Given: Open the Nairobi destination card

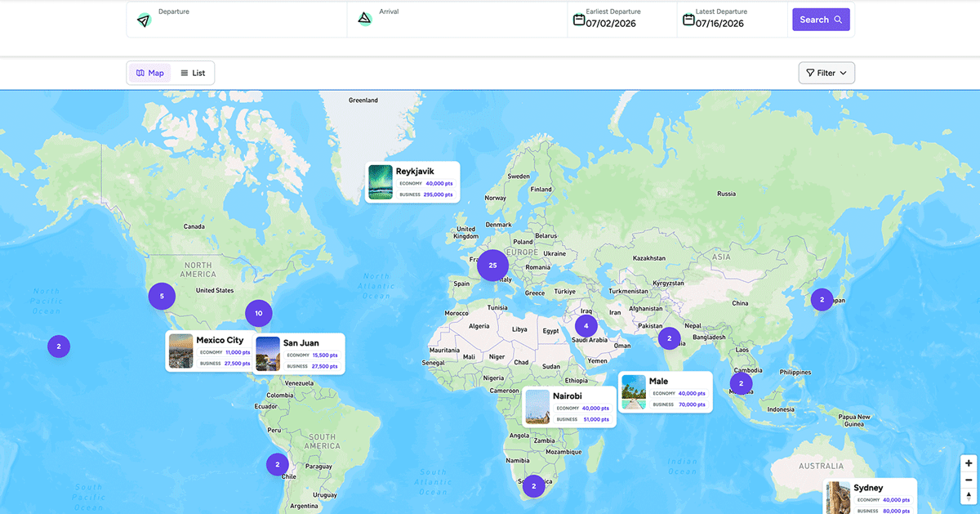Looking at the screenshot, I should 569,407.
